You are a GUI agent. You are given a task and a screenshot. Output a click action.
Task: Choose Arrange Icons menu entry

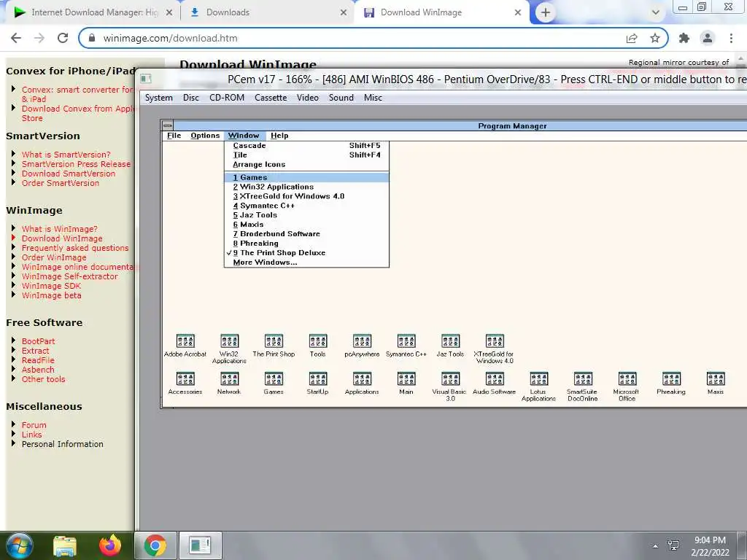coord(306,164)
